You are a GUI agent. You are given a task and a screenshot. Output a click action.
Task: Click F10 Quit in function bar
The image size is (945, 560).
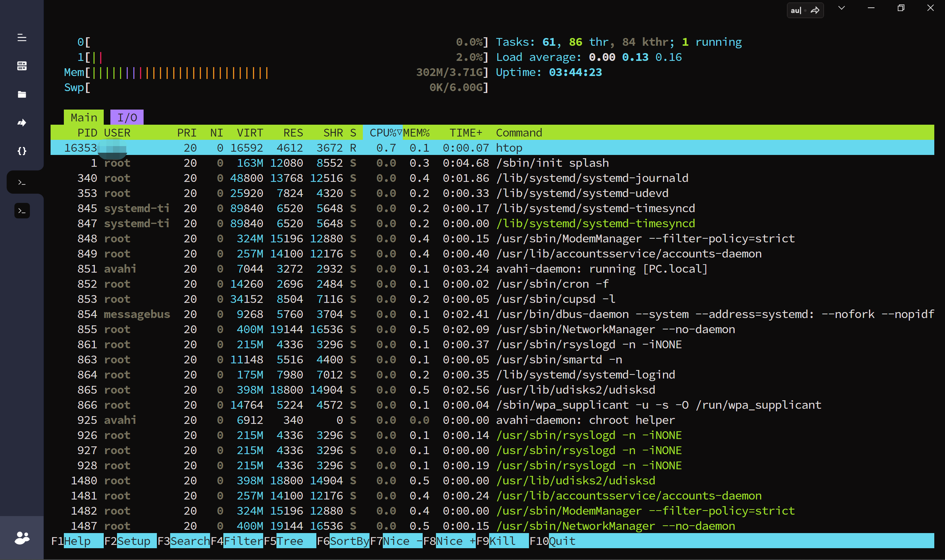pos(553,541)
